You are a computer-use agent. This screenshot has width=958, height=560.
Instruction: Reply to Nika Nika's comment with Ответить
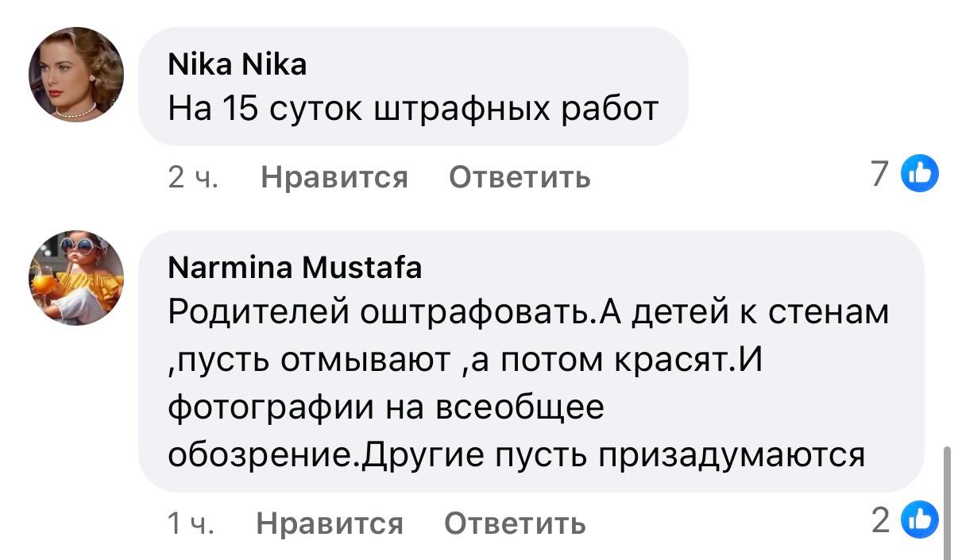tap(520, 176)
